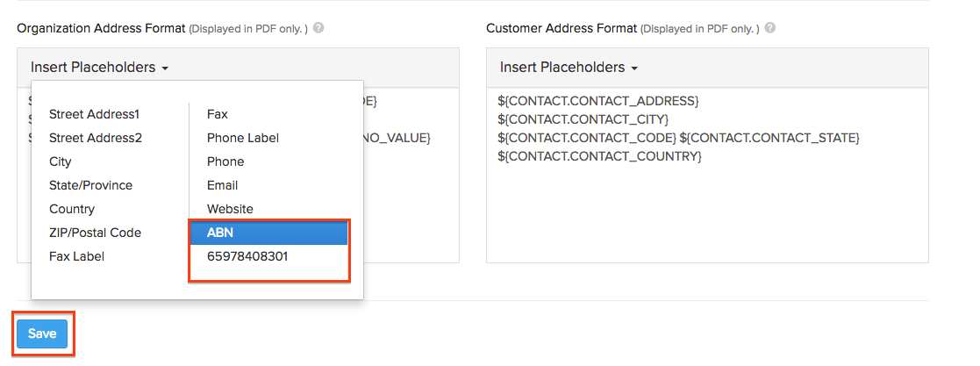Click inside Customer Address Format text area
The width and height of the screenshot is (980, 366).
pyautogui.click(x=706, y=211)
